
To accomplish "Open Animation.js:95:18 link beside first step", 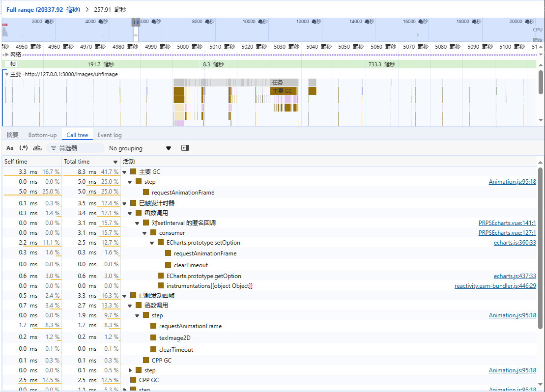I will pos(512,182).
